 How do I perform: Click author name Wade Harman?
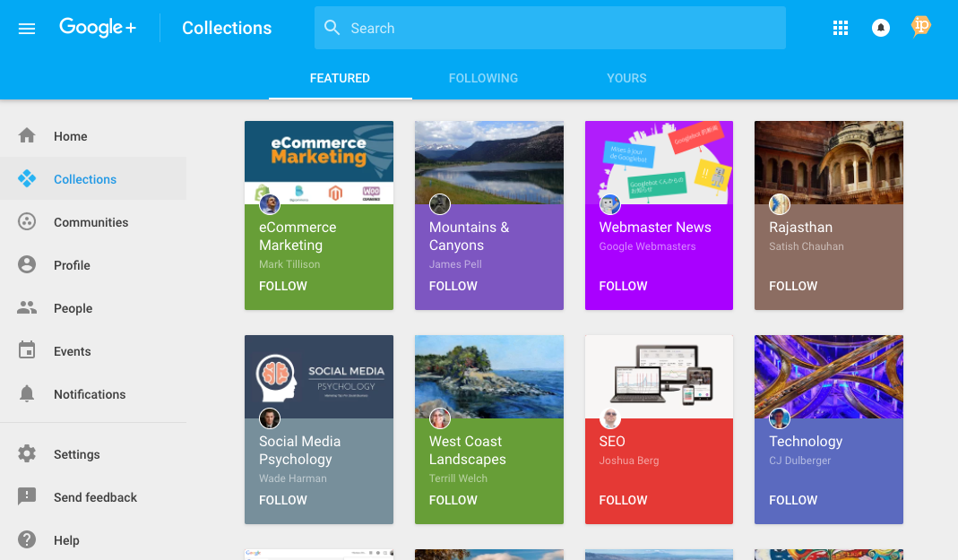[293, 478]
